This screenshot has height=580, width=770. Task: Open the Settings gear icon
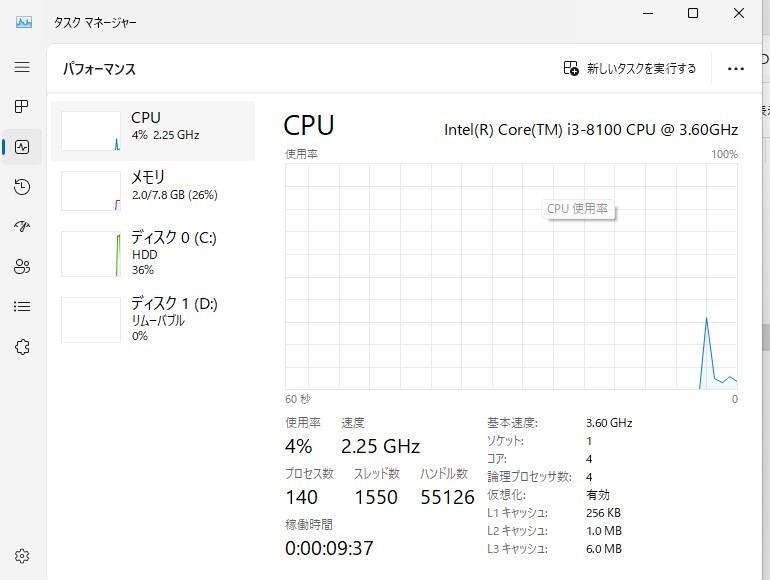tap(22, 556)
